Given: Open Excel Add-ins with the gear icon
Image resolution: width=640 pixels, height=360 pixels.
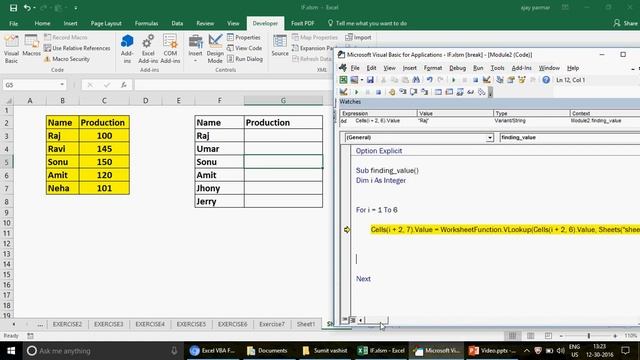Looking at the screenshot, I should [148, 49].
